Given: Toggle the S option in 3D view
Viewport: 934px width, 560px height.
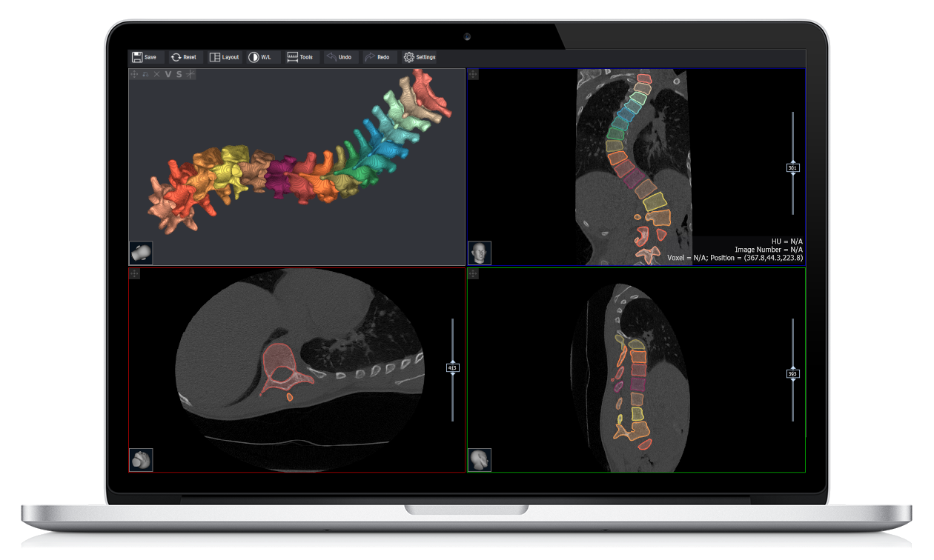Looking at the screenshot, I should point(179,74).
